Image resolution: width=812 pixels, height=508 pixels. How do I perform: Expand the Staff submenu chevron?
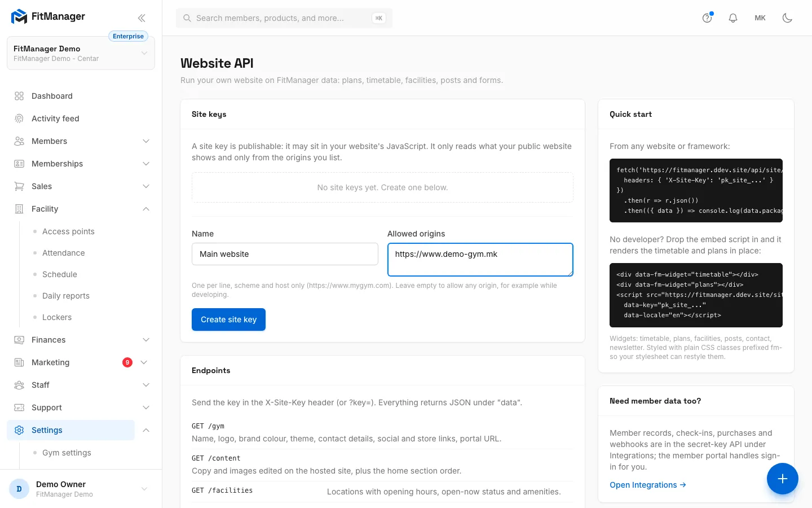146,385
